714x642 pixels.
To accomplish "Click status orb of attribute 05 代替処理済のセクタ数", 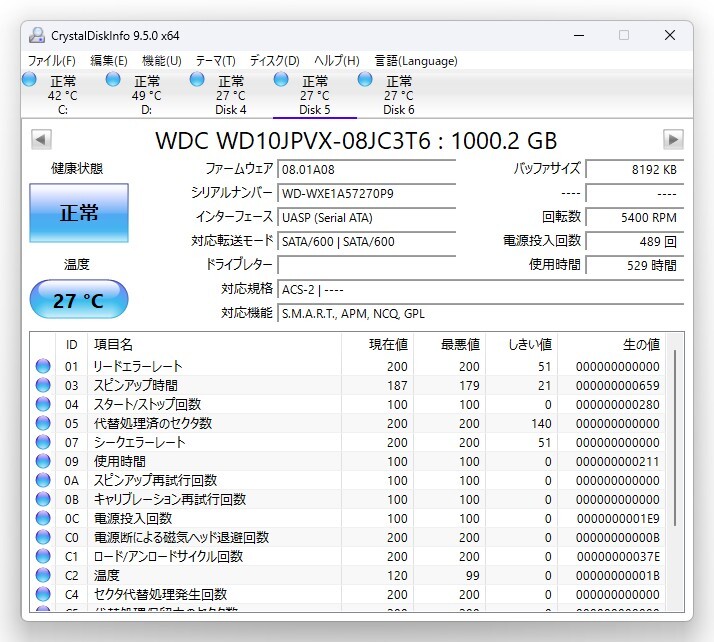I will tap(43, 423).
